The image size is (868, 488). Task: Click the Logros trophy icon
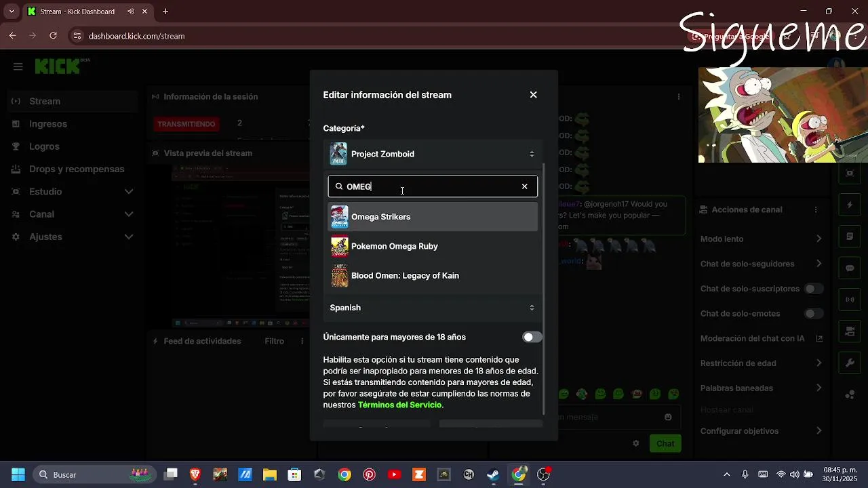click(16, 146)
